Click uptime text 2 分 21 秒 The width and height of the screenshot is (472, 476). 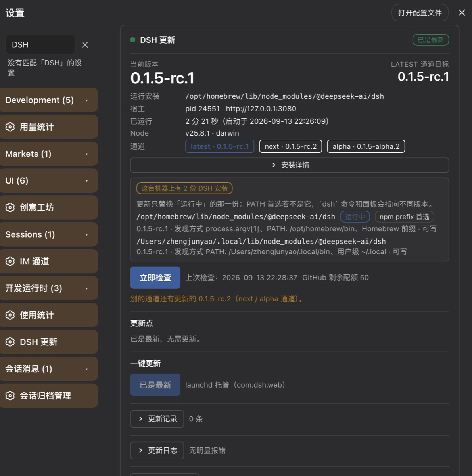(202, 121)
